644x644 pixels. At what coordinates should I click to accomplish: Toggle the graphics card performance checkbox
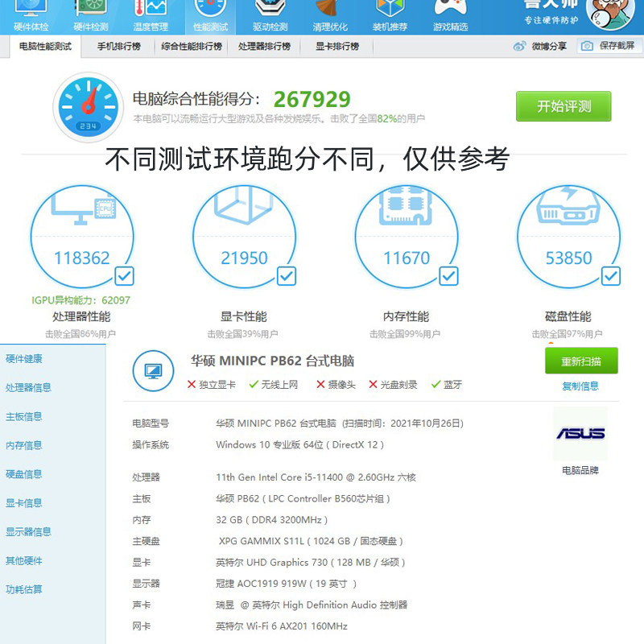click(x=287, y=276)
